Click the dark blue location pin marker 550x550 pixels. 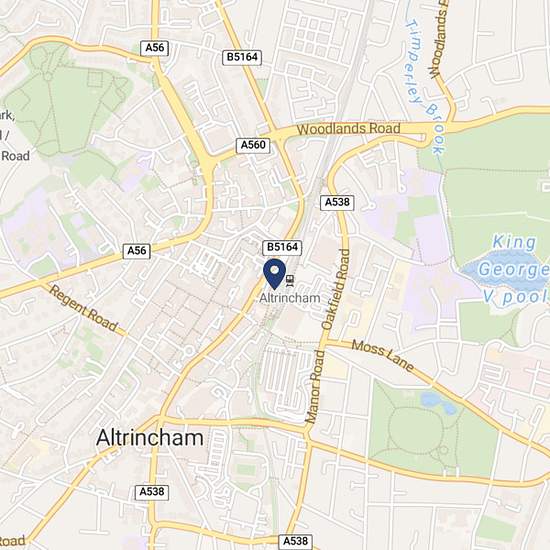[274, 274]
